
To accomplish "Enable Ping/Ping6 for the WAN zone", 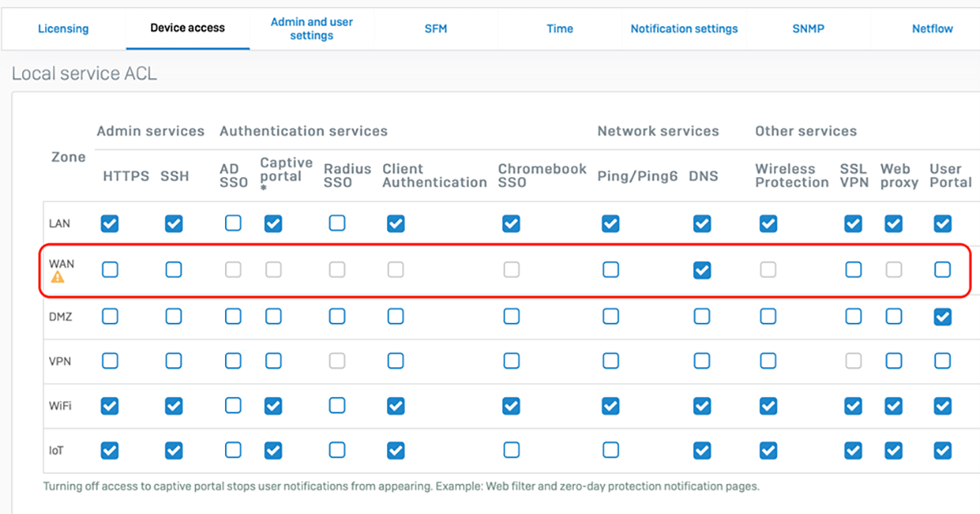I will click(x=610, y=270).
